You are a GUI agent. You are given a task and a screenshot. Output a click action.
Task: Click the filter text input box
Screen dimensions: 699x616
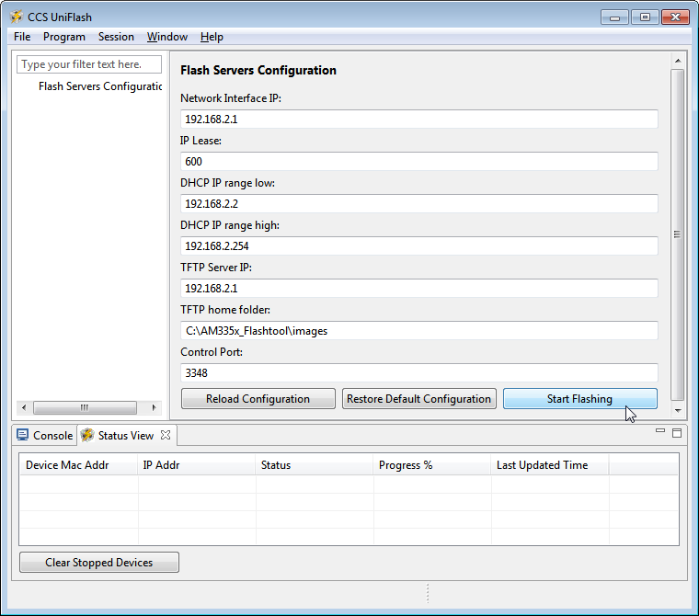point(90,64)
